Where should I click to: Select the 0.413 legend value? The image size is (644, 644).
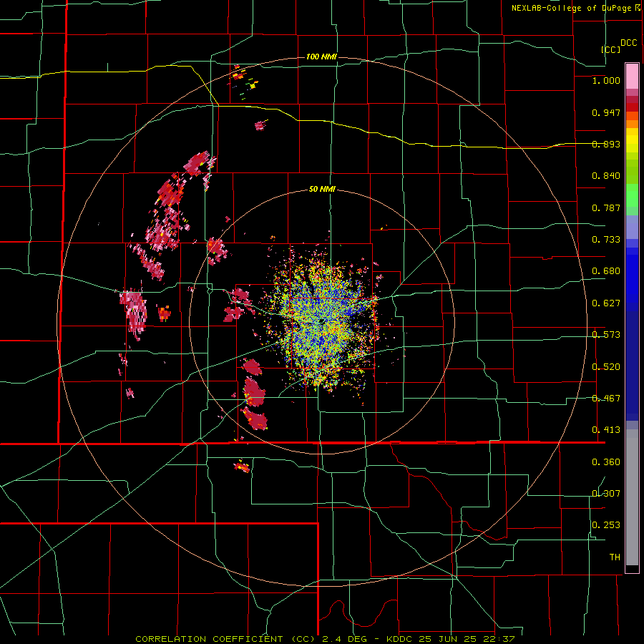[x=606, y=430]
